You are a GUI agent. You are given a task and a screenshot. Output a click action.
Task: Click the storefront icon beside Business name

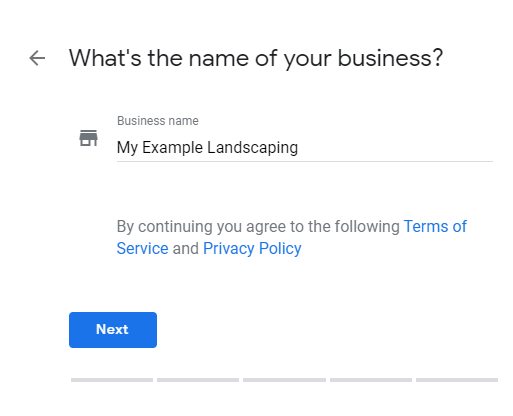tap(88, 138)
